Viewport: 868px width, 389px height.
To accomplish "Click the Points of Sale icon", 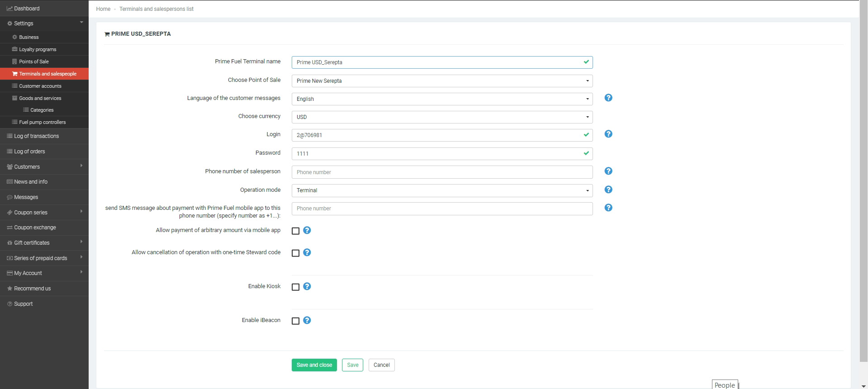I will click(14, 62).
